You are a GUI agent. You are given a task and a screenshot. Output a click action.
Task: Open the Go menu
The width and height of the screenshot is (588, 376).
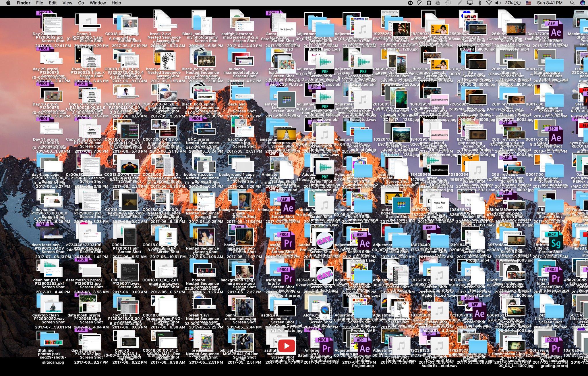click(81, 3)
